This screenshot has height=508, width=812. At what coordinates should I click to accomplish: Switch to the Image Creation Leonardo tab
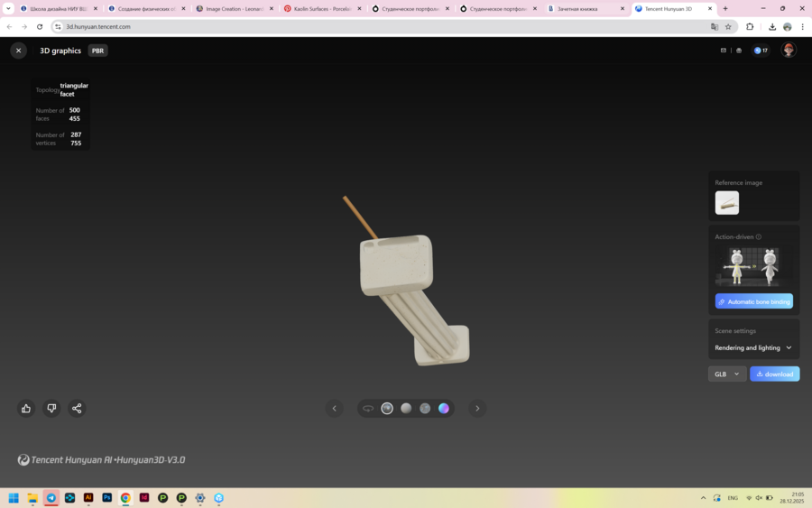click(x=232, y=9)
